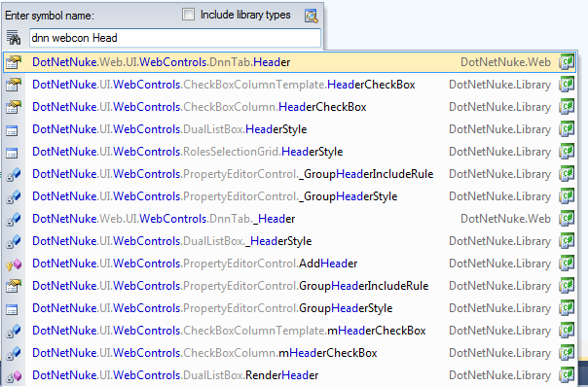Click the find-in-library magnifier icon
This screenshot has height=387, width=588.
[x=312, y=16]
